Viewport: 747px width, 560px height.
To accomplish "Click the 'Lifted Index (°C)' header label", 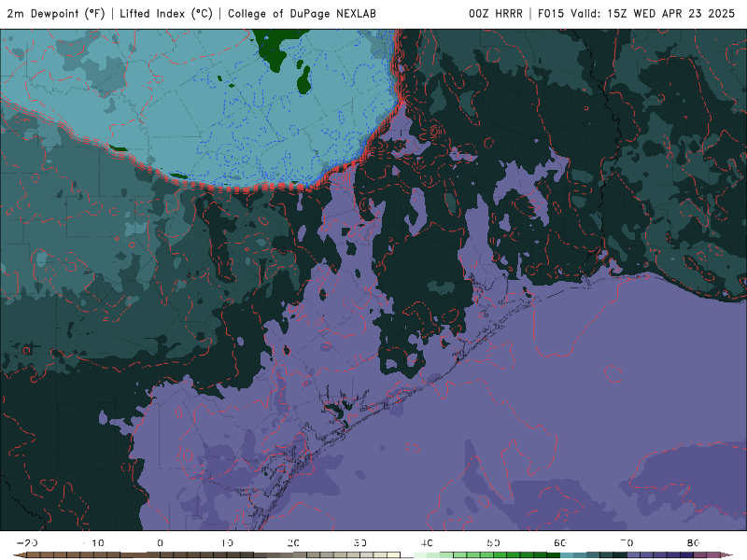I will (166, 13).
